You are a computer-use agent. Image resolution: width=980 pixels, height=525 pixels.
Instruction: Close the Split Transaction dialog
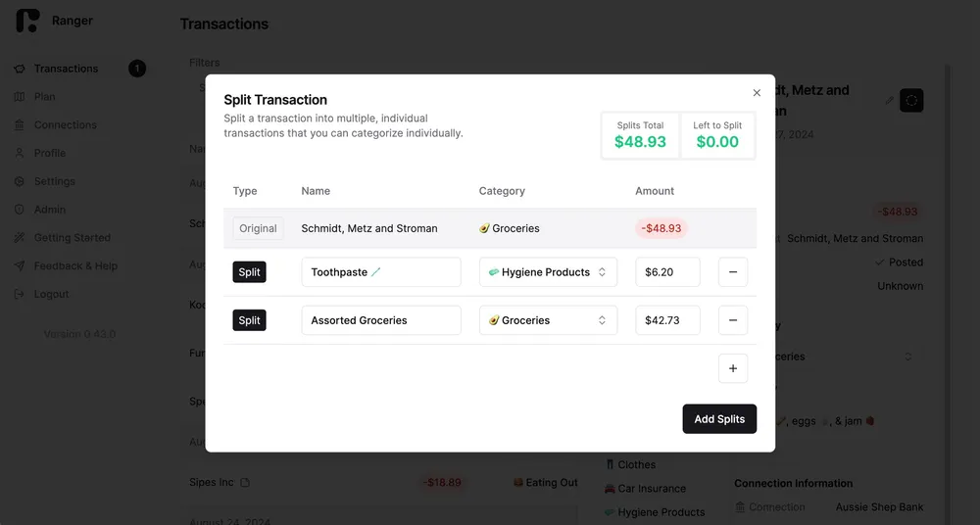tap(757, 93)
